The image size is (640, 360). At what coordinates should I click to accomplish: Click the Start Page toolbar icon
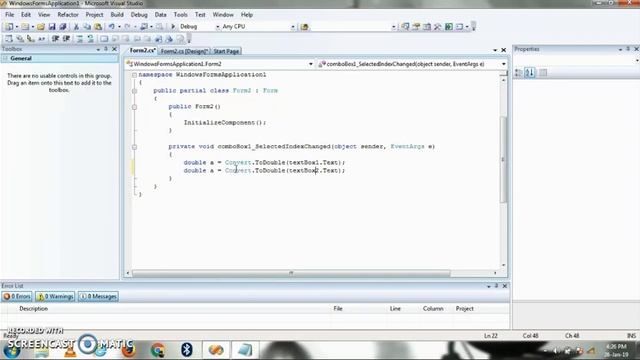[x=449, y=27]
